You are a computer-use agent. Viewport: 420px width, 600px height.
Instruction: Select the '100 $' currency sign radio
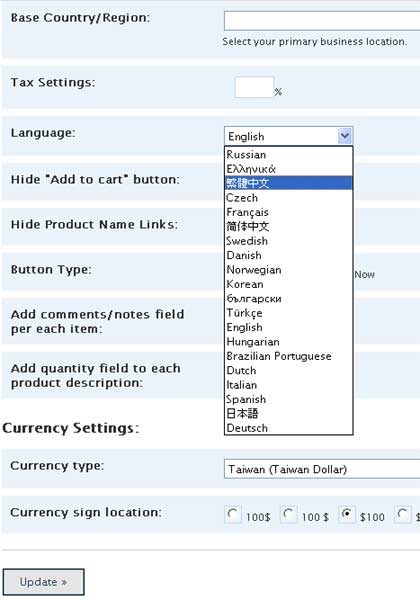(289, 514)
